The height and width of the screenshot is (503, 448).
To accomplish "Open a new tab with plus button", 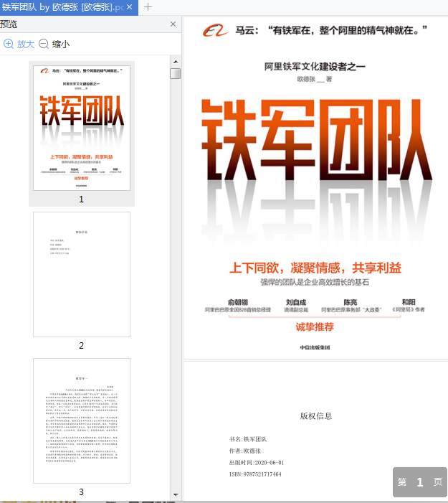I will pos(148,6).
